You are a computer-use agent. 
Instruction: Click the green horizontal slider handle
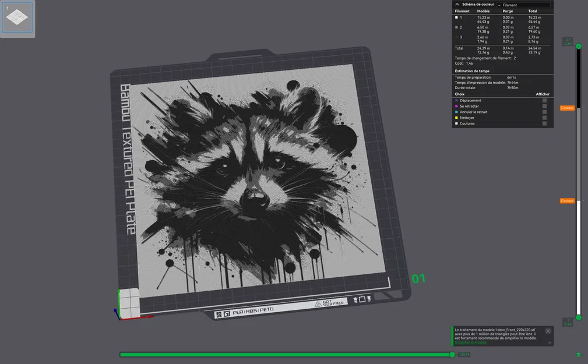tap(453, 354)
